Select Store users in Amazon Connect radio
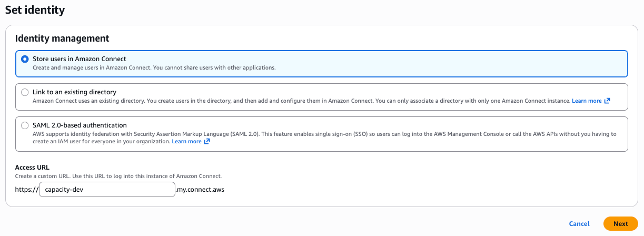The width and height of the screenshot is (644, 236). [25, 60]
